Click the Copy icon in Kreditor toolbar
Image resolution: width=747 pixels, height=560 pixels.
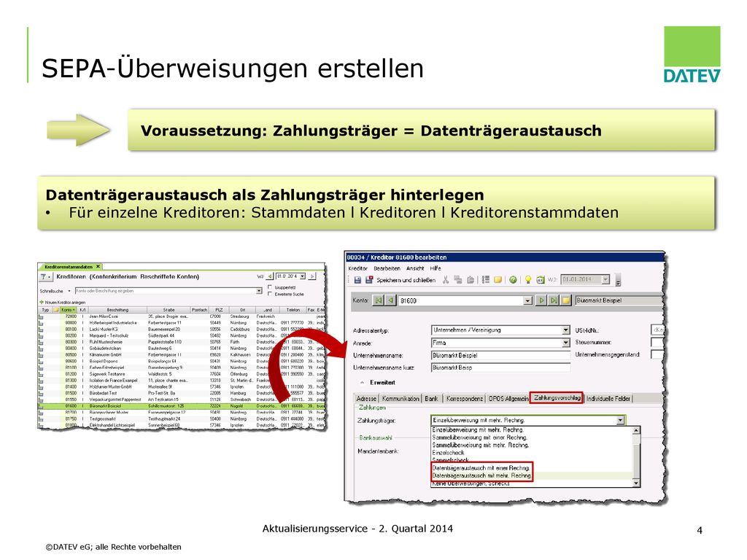click(x=458, y=280)
